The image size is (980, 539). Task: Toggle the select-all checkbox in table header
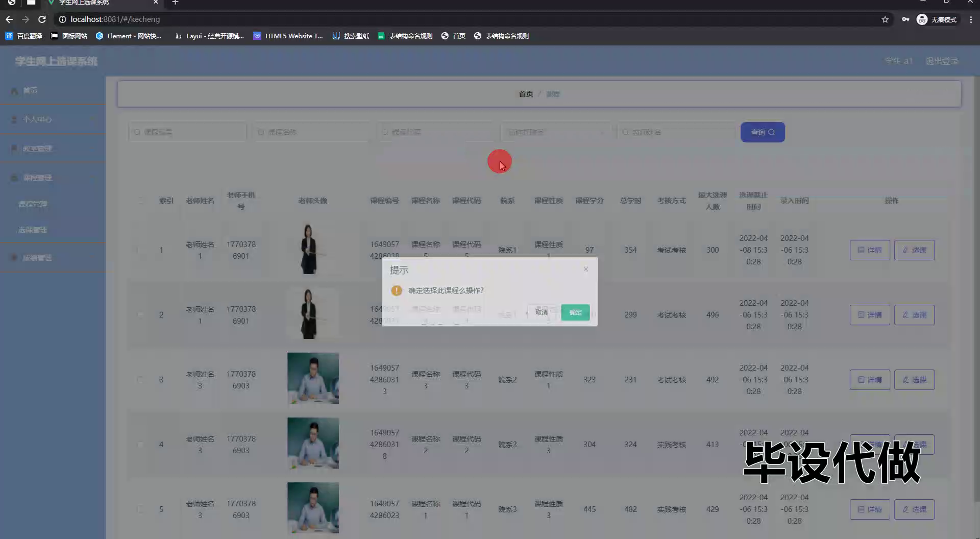click(x=140, y=201)
